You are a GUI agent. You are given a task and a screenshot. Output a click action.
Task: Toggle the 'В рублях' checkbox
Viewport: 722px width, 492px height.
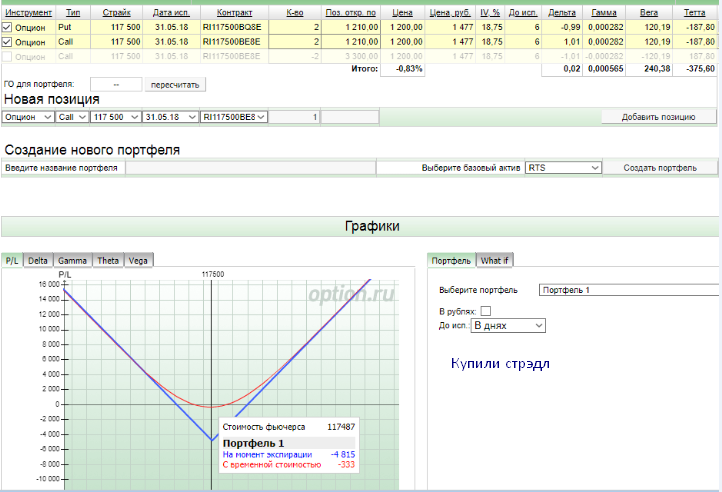[x=486, y=311]
